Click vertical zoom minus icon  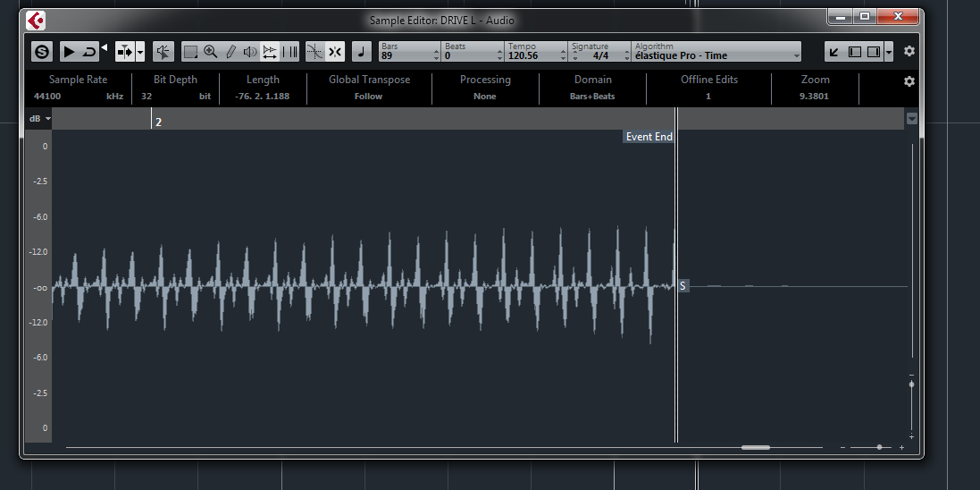pyautogui.click(x=912, y=375)
